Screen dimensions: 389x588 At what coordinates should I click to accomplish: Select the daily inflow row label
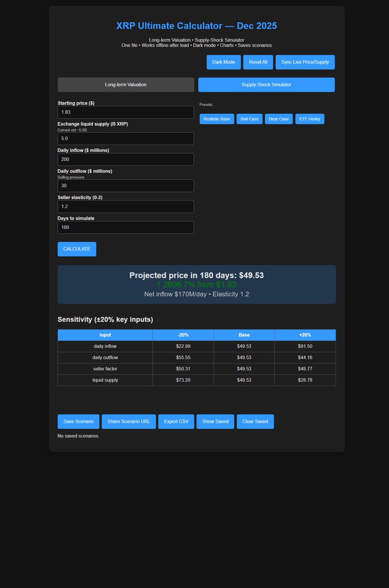(105, 346)
